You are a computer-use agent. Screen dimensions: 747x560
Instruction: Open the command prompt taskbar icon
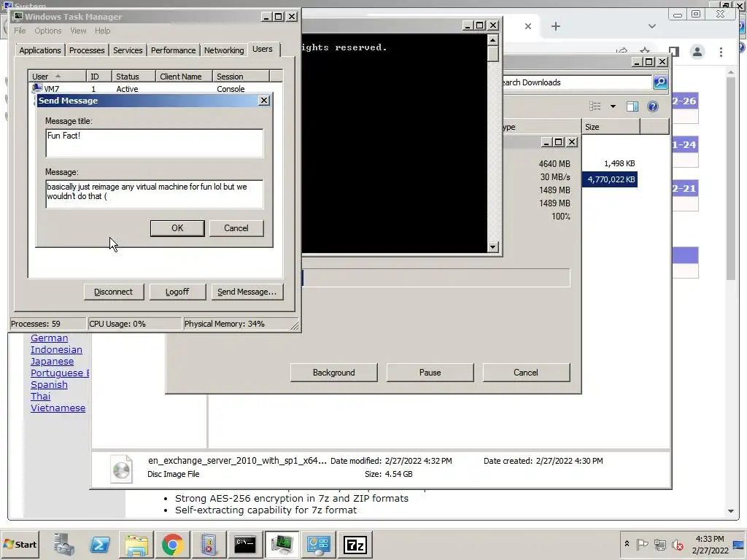(245, 544)
